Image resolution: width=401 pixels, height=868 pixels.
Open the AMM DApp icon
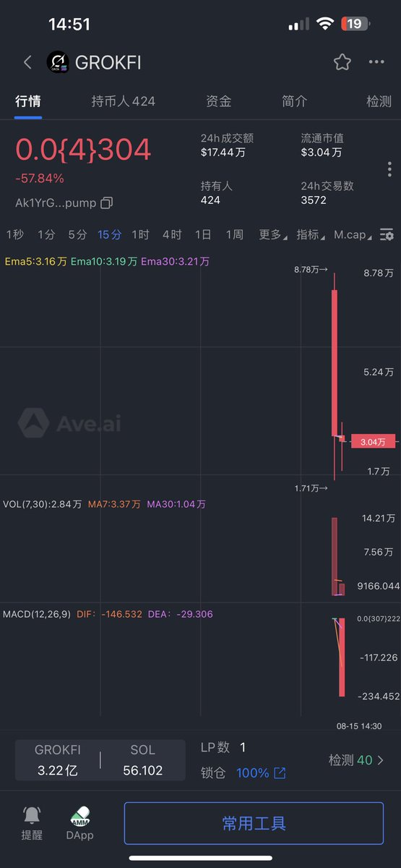[x=79, y=816]
